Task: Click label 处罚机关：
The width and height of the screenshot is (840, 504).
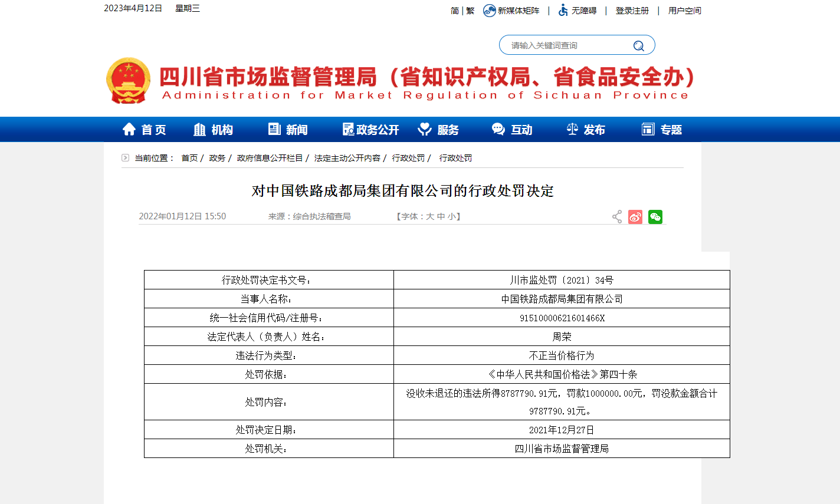Action: (x=267, y=449)
